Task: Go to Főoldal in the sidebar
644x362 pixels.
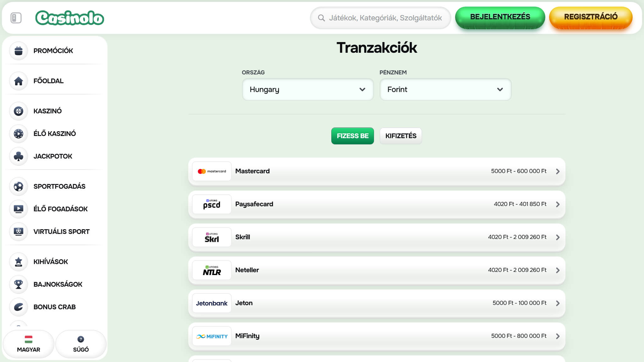Action: click(48, 81)
